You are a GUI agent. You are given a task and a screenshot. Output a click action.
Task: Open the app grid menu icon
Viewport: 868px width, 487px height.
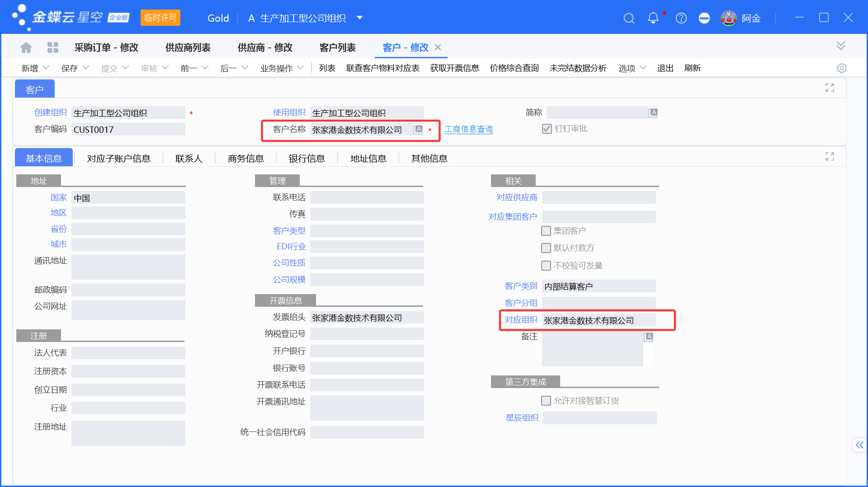pyautogui.click(x=53, y=47)
